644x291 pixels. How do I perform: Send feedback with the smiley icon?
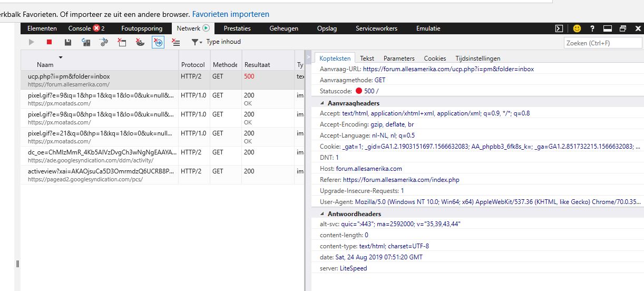tap(577, 28)
